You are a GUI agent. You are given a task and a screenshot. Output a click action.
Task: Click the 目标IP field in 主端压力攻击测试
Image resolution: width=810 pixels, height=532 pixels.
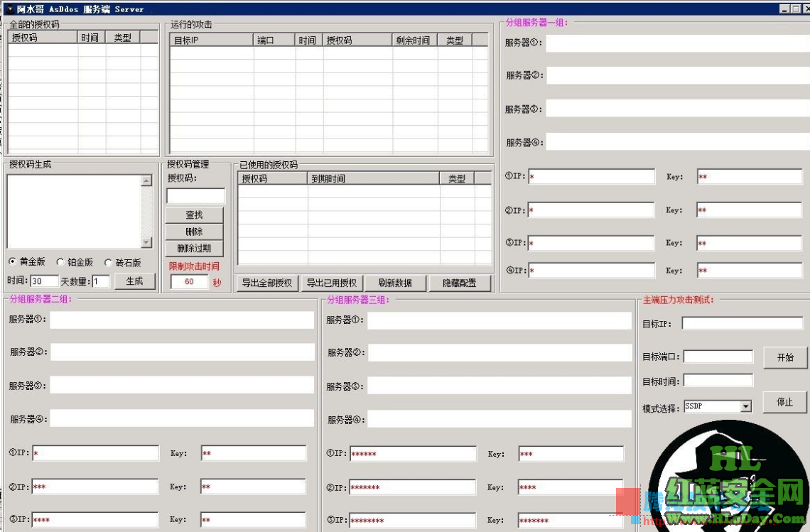coord(742,323)
